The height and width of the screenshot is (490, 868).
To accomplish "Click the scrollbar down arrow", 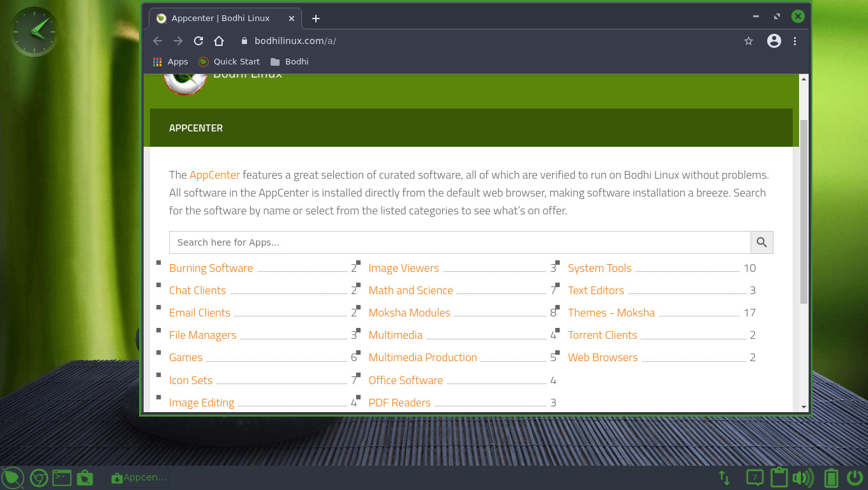I will click(804, 407).
